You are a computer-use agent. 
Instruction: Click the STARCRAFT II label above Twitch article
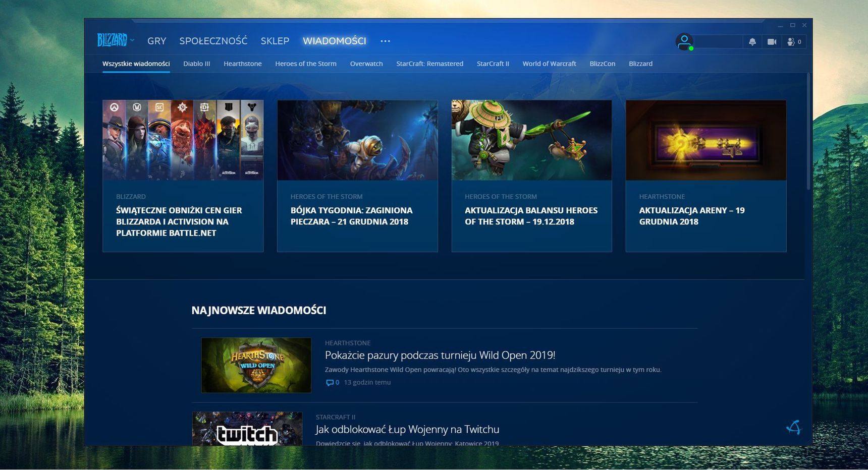tap(336, 417)
